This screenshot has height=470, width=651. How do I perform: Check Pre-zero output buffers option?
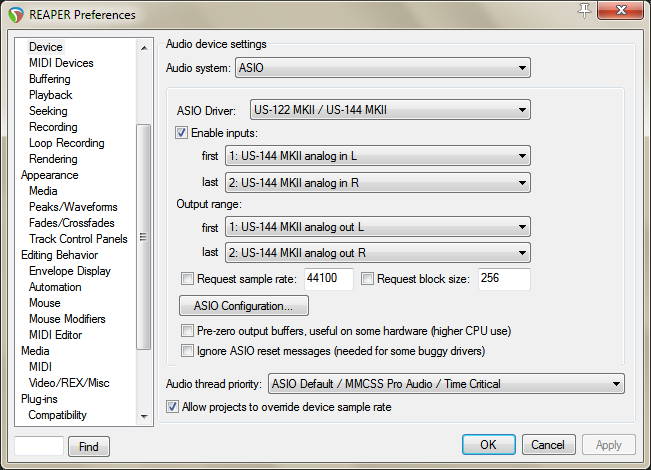pos(187,331)
